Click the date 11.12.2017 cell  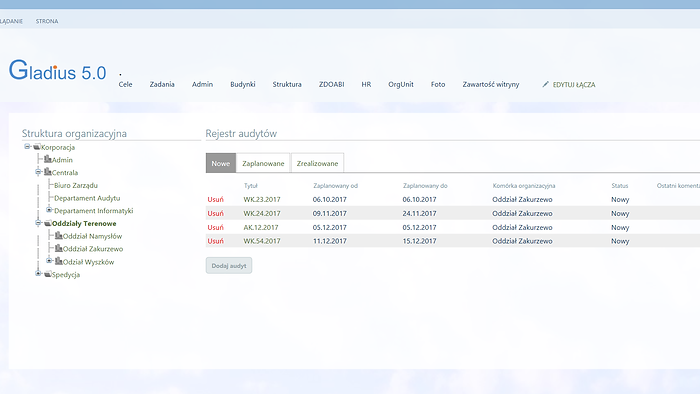point(329,241)
